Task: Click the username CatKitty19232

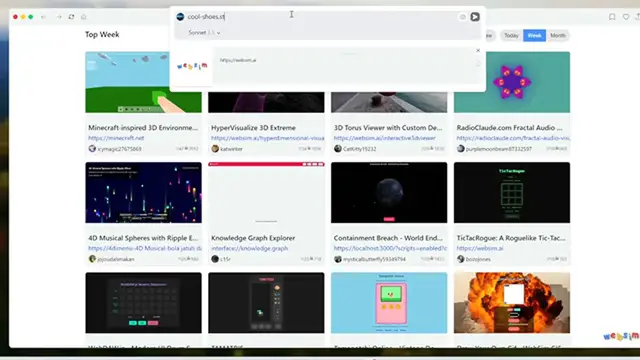Action: [x=360, y=149]
